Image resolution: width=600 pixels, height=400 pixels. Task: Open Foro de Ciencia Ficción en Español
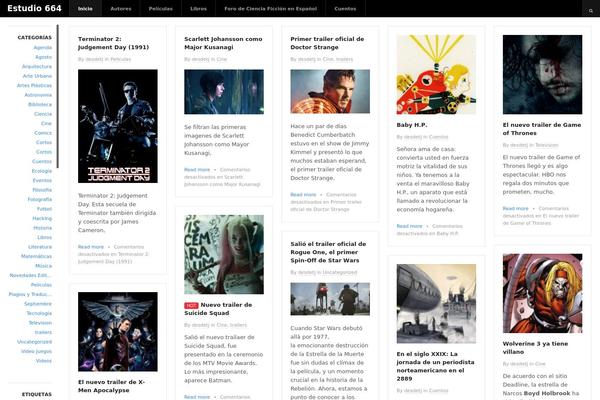(271, 8)
